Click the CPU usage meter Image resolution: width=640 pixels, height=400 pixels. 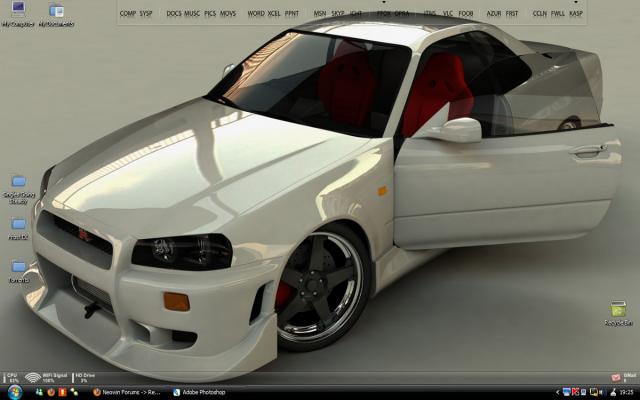(11, 378)
